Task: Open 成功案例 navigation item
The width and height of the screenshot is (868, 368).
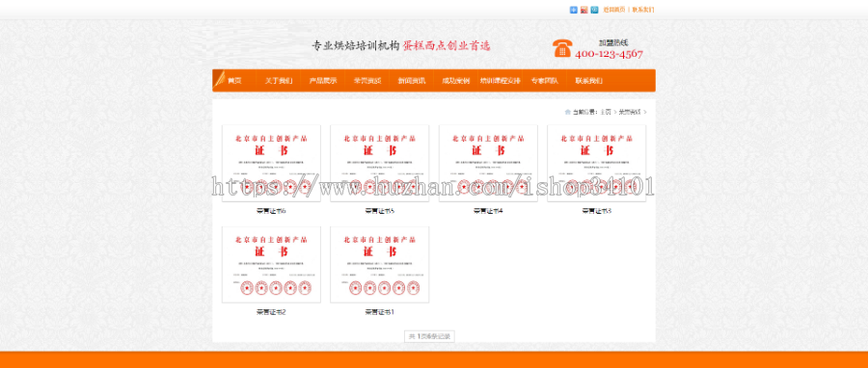Action: pos(455,81)
